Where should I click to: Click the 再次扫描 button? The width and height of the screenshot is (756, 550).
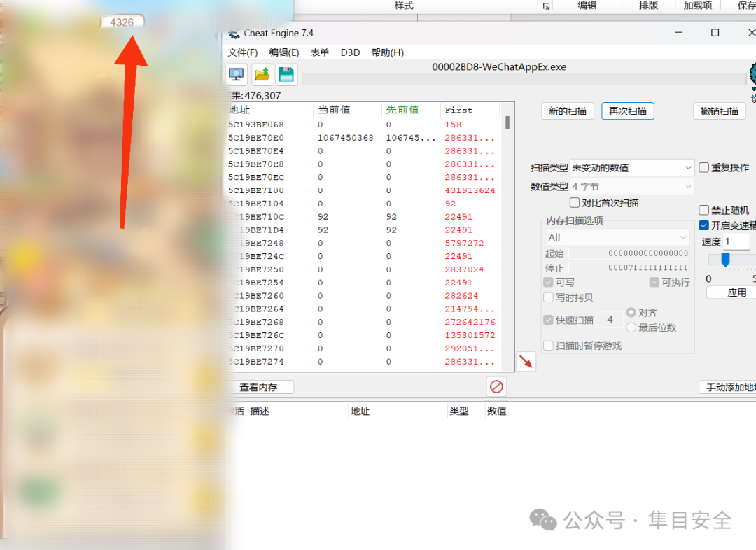[x=628, y=111]
